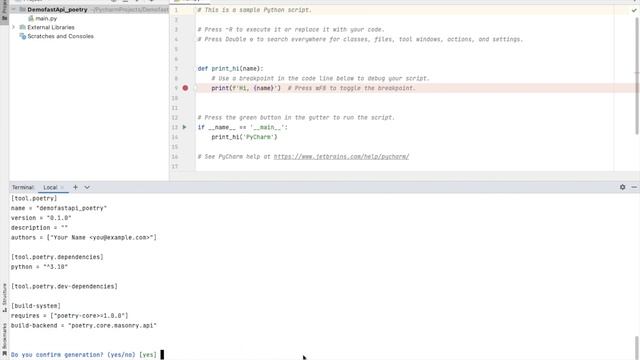The width and height of the screenshot is (640, 360).
Task: Click the editor vertical scrollbar
Action: pos(637,76)
